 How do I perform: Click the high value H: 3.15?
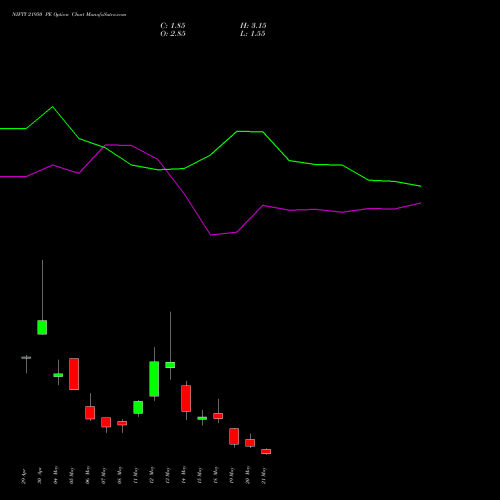click(x=253, y=26)
